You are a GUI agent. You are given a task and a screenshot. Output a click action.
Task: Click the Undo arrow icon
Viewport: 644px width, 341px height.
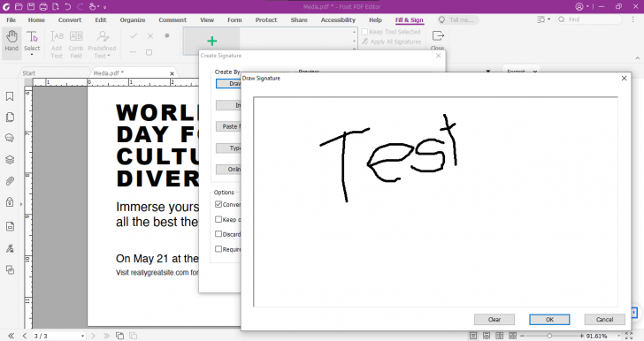pos(68,6)
